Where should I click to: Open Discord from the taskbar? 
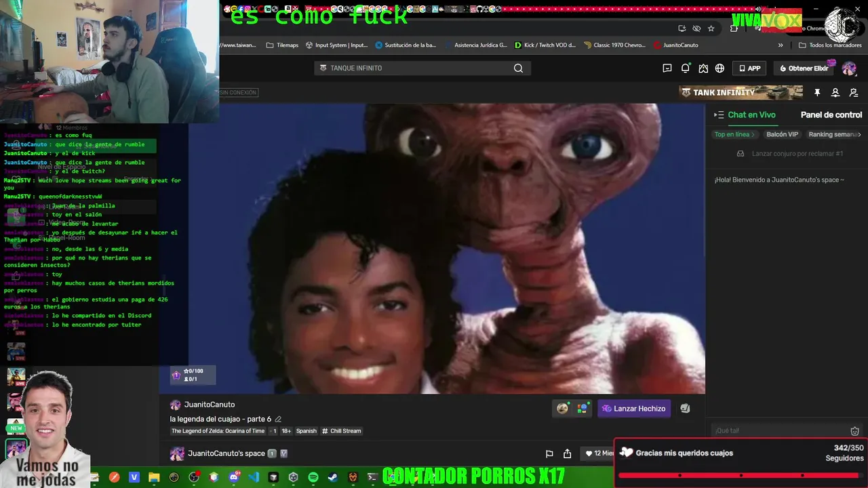click(234, 477)
